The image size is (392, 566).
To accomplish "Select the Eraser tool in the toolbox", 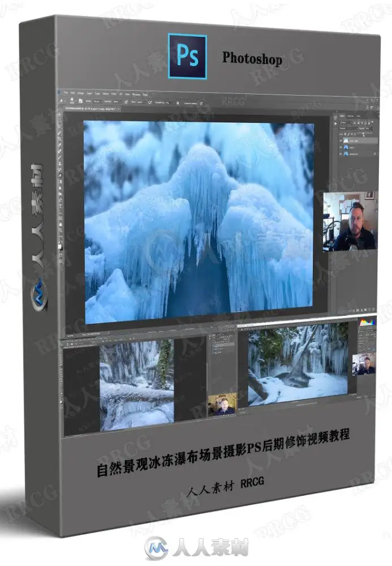I will (x=60, y=175).
